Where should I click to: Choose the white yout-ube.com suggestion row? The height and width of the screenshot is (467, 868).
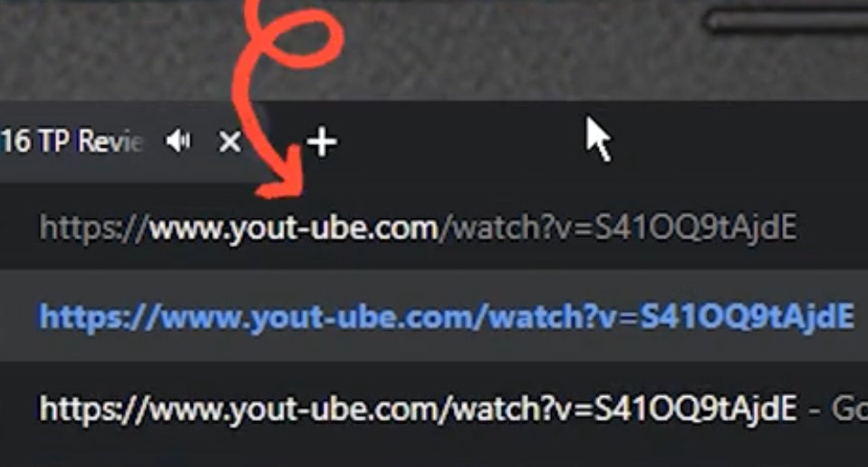pyautogui.click(x=434, y=409)
